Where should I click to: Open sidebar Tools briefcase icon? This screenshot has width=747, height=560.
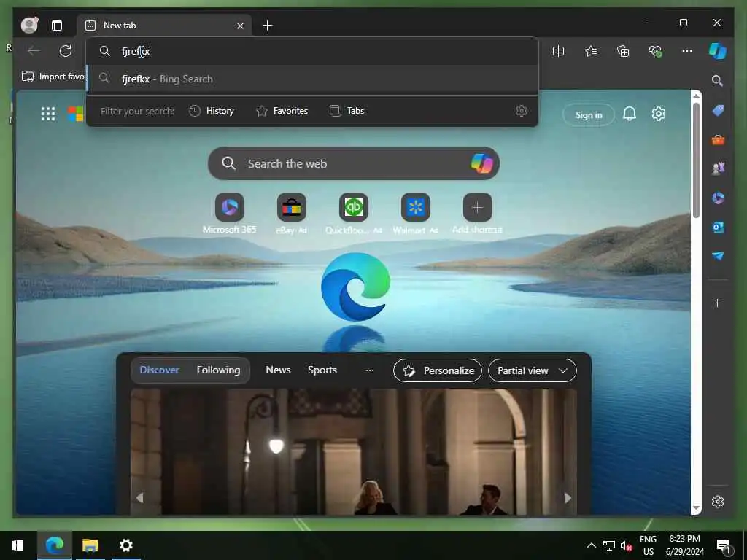point(718,140)
